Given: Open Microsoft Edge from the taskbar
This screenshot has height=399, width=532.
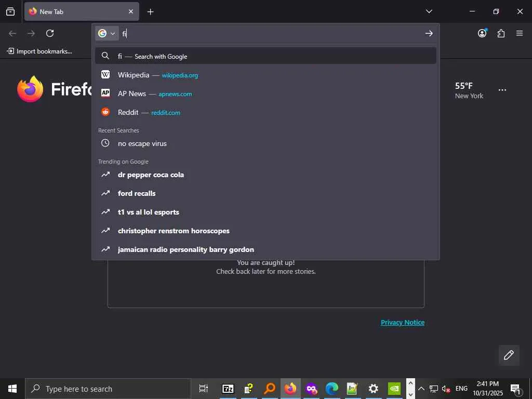Looking at the screenshot, I should pyautogui.click(x=332, y=389).
